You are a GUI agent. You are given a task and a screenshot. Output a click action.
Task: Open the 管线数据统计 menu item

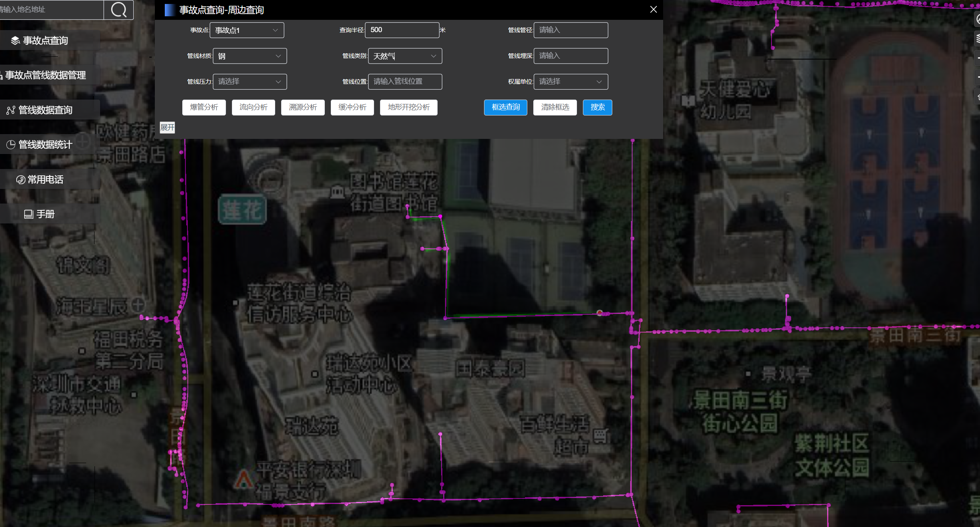[45, 145]
